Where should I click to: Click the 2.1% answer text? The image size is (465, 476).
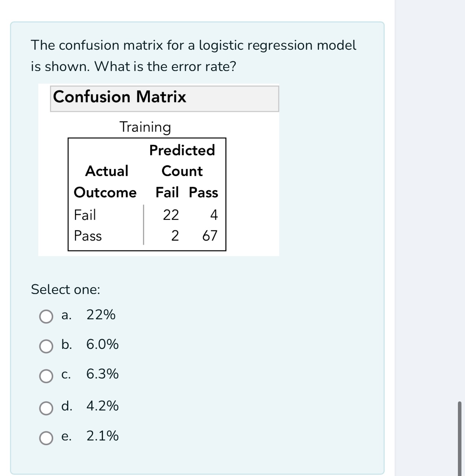[x=102, y=436]
